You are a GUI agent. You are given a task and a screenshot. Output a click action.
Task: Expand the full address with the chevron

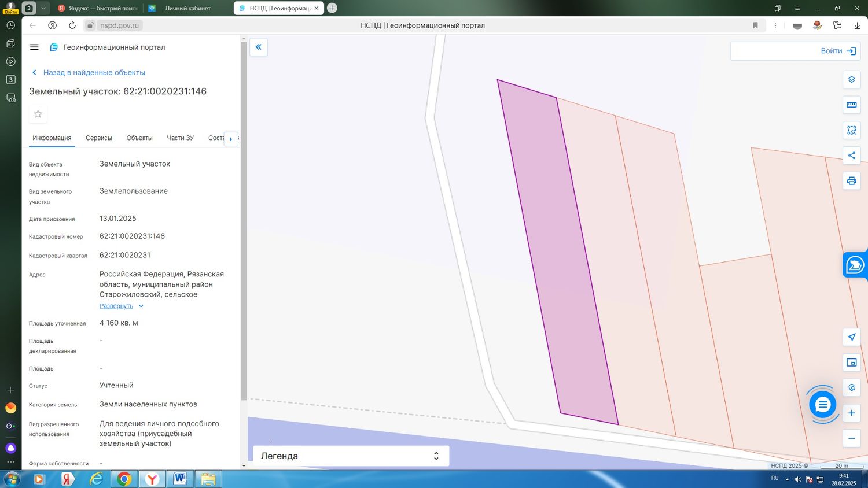(x=141, y=306)
